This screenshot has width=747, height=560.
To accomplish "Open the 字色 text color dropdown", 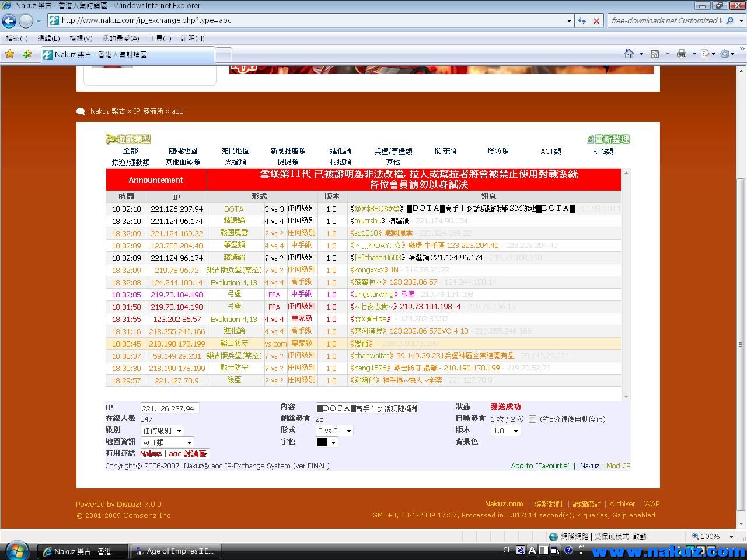I will click(x=327, y=442).
